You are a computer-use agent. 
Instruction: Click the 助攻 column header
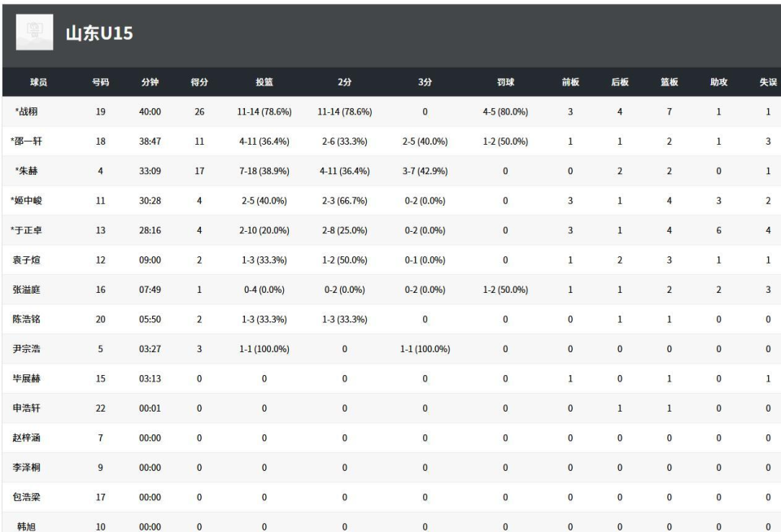718,81
